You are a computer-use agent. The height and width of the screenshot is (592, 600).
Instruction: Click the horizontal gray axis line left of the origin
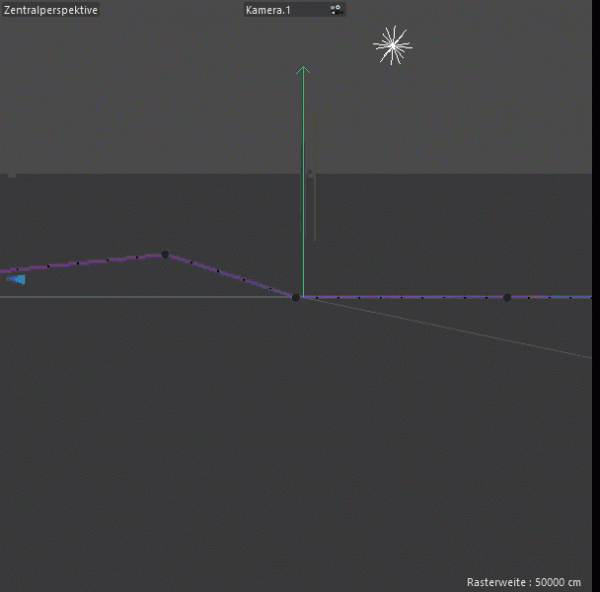150,297
